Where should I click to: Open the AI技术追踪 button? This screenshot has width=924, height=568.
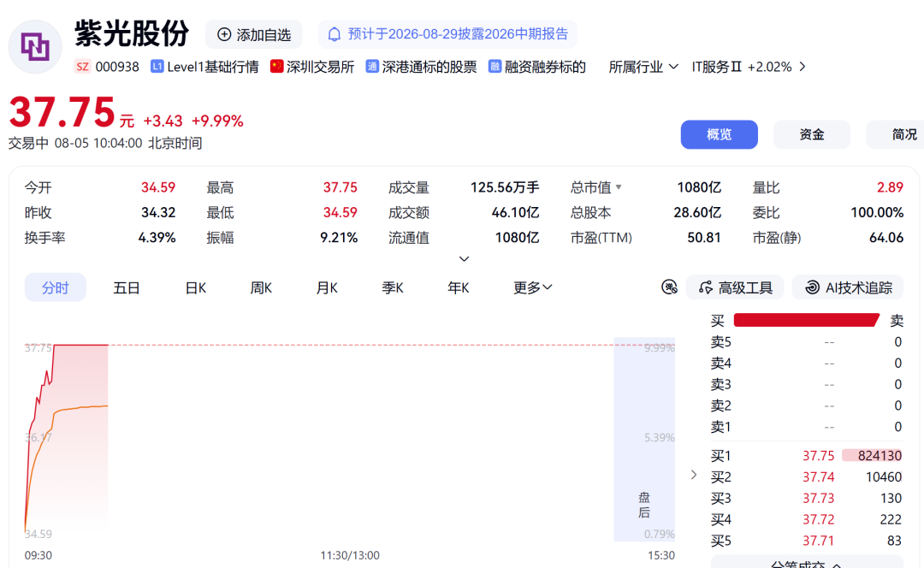tap(848, 287)
